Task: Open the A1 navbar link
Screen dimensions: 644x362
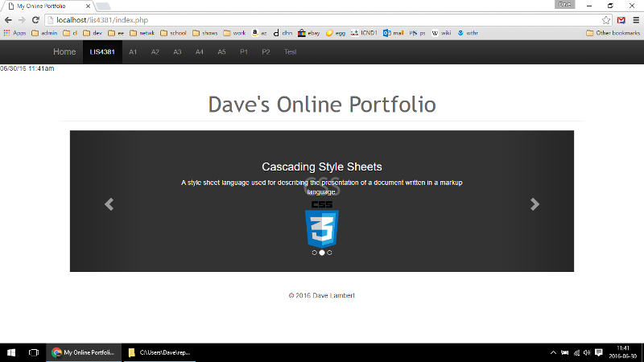Action: pyautogui.click(x=133, y=51)
